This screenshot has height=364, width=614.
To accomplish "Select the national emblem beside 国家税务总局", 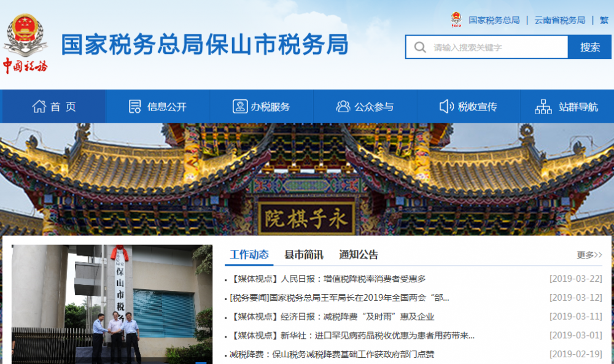I will pyautogui.click(x=456, y=18).
